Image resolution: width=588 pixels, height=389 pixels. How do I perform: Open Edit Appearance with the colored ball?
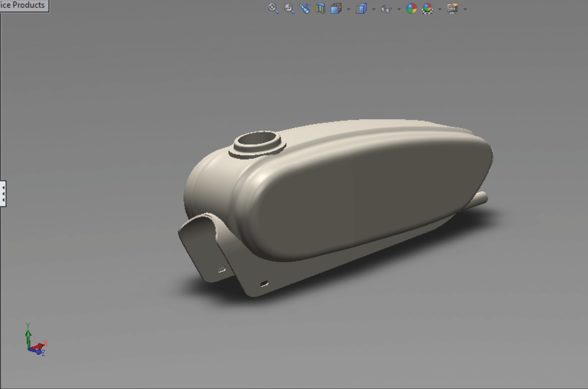pyautogui.click(x=411, y=9)
